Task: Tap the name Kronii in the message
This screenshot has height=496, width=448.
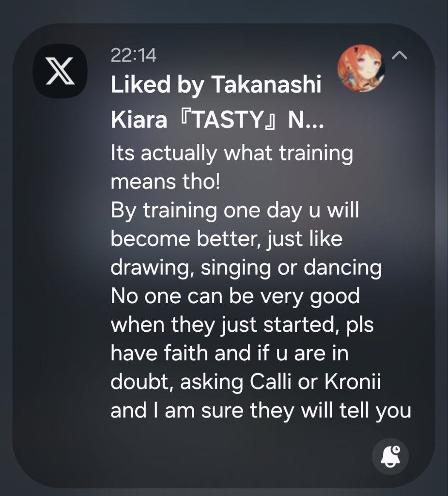Action: [345, 382]
